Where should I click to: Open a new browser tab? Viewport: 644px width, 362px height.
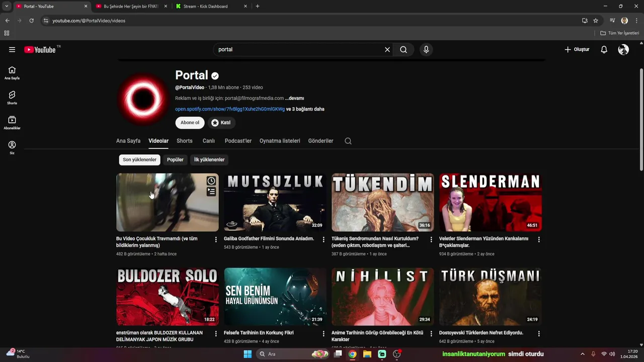click(258, 6)
